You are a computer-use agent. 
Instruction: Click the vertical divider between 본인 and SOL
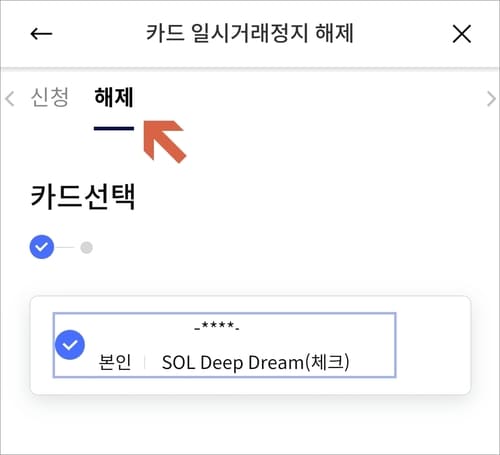[x=145, y=362]
